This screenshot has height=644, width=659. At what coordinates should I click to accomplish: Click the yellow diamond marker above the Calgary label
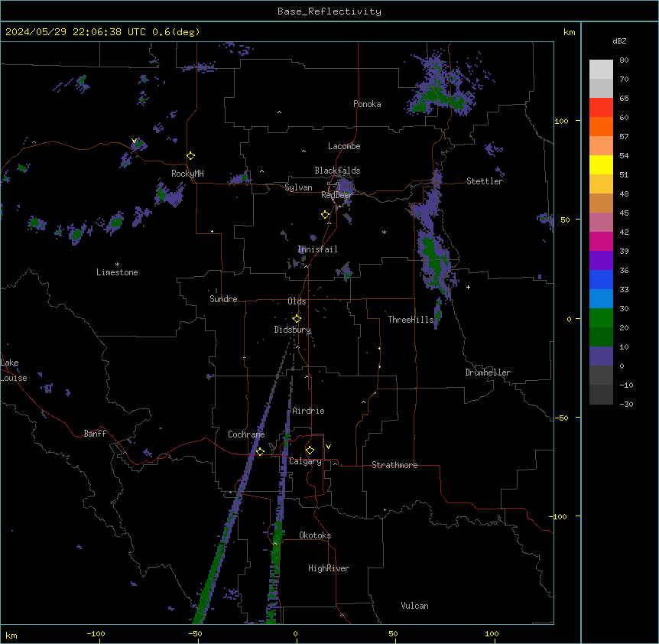tap(310, 450)
